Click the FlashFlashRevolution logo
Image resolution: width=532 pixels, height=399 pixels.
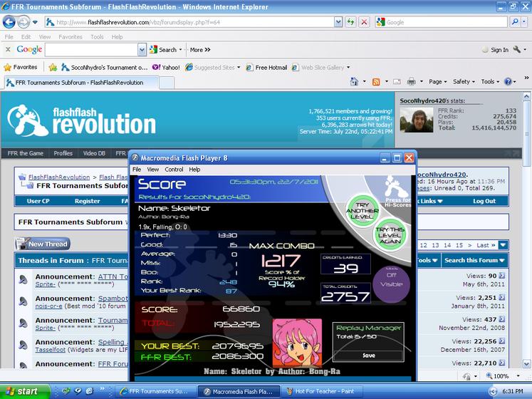point(81,120)
